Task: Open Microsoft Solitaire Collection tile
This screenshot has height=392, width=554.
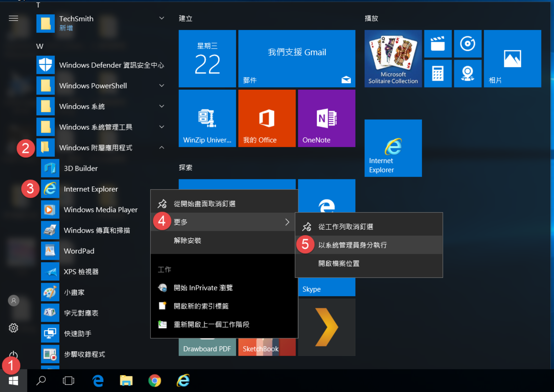Action: 393,59
